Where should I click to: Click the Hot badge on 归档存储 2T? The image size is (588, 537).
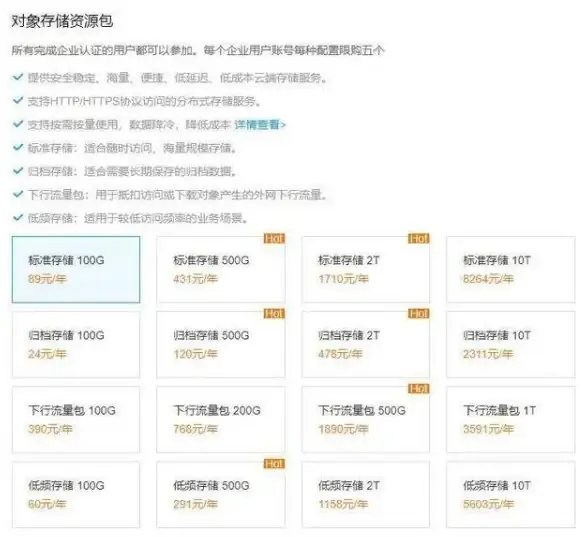(x=419, y=314)
